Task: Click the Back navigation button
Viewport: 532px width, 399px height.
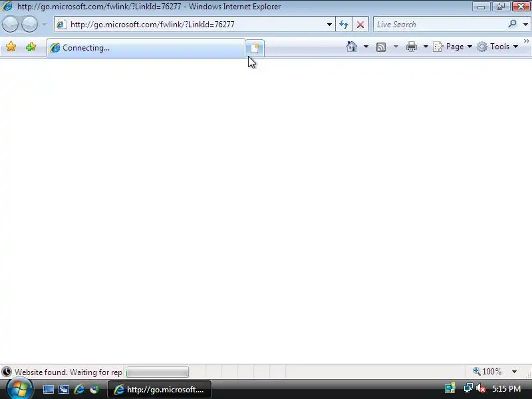Action: coord(10,24)
